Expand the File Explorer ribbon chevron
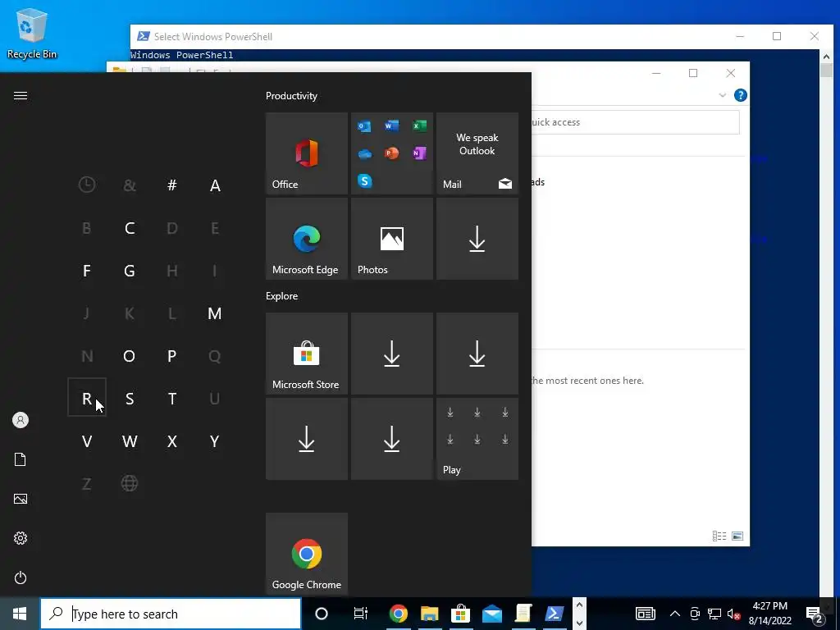This screenshot has height=630, width=840. pos(722,95)
